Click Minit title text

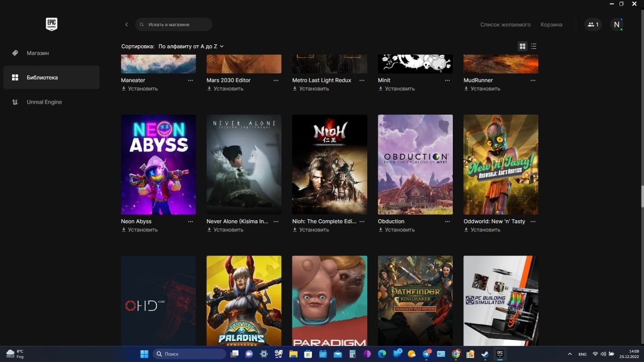tap(384, 80)
